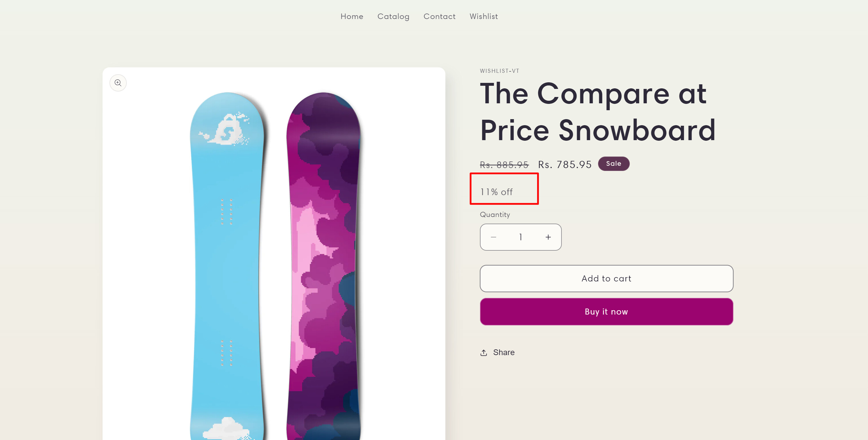868x440 pixels.
Task: Open the Wishlist page
Action: 483,16
